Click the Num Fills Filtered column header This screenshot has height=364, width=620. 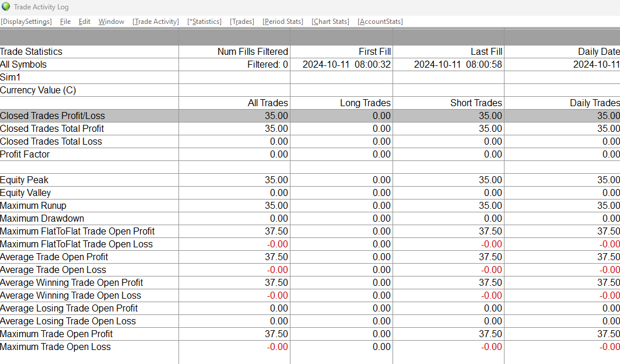(x=253, y=52)
